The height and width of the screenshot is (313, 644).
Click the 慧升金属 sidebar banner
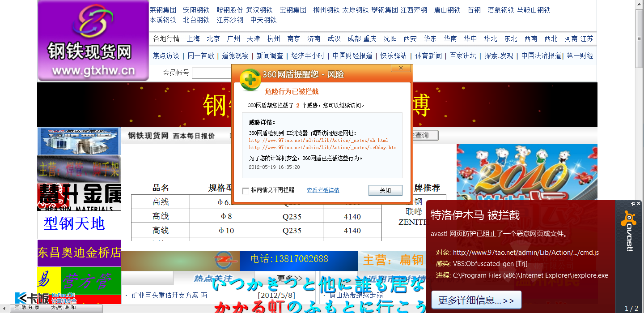(79, 197)
